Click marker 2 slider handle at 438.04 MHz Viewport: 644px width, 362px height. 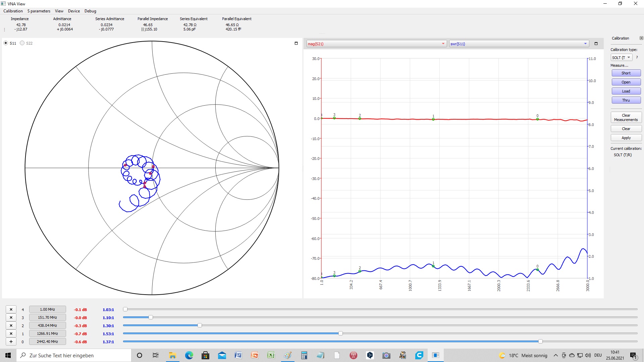tap(200, 325)
